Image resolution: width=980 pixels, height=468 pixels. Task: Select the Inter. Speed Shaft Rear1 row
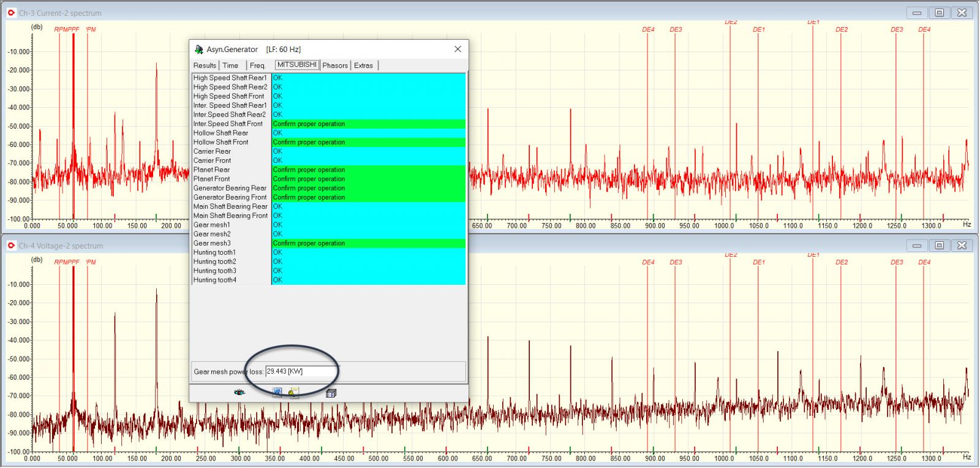point(329,105)
